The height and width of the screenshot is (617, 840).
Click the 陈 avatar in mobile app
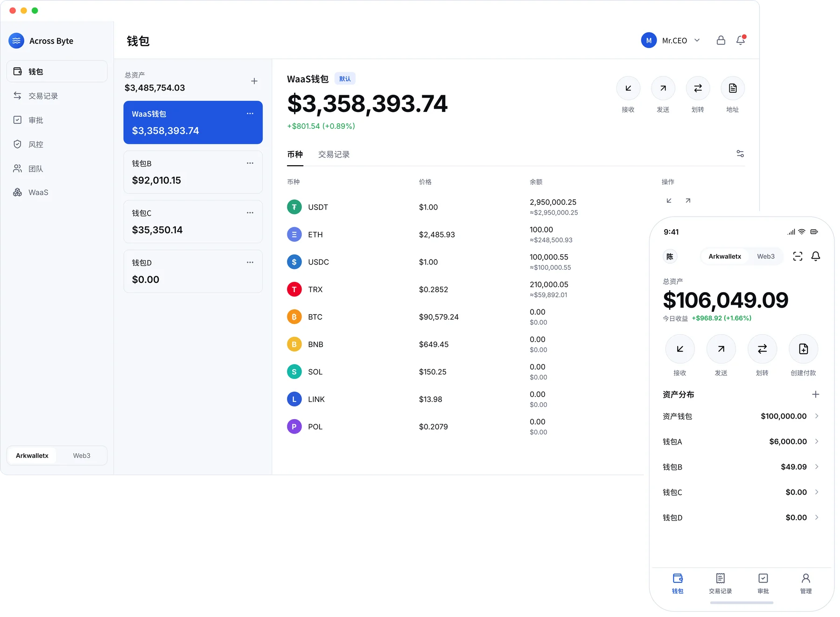click(670, 256)
